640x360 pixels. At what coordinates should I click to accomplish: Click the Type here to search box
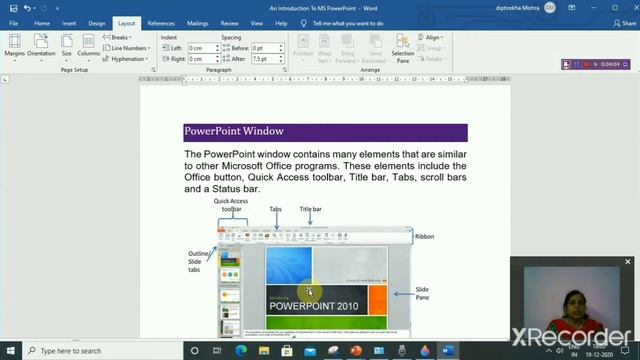click(102, 351)
